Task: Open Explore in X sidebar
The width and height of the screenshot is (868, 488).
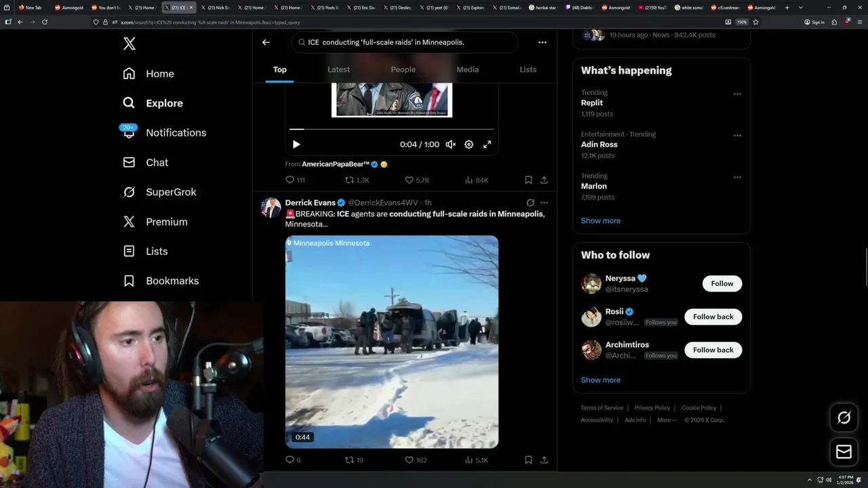Action: pyautogui.click(x=153, y=103)
